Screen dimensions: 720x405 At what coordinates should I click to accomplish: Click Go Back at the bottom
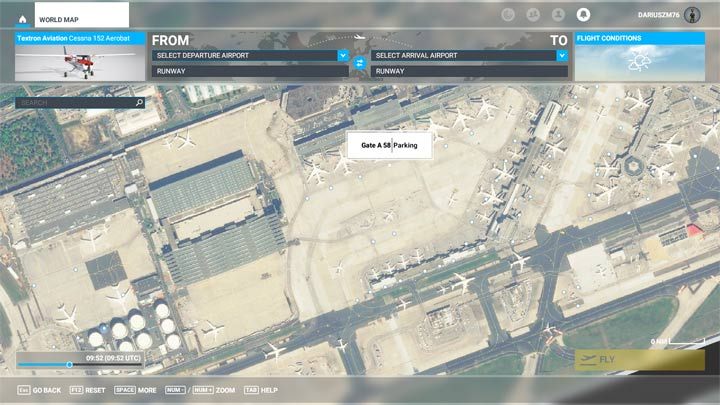(x=39, y=390)
